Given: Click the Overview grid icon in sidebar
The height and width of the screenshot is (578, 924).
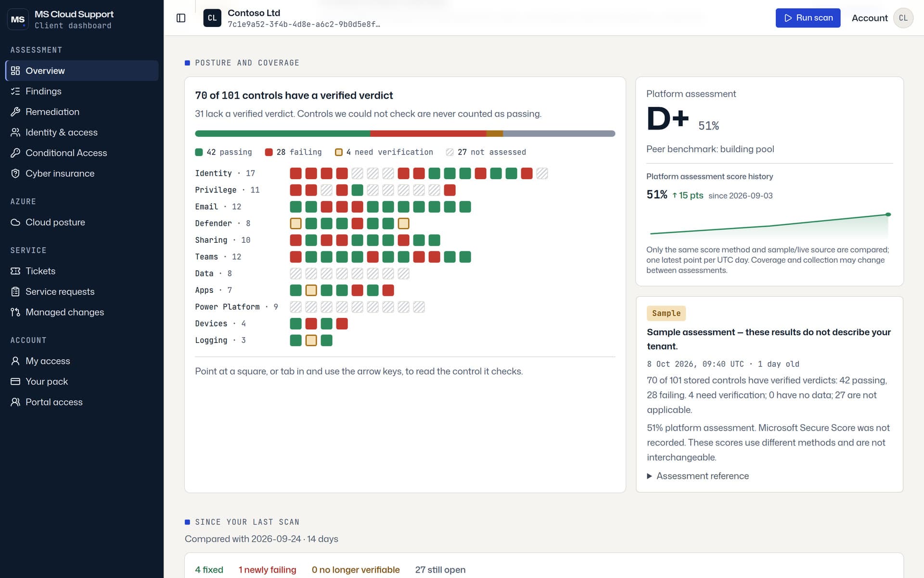Looking at the screenshot, I should point(15,71).
